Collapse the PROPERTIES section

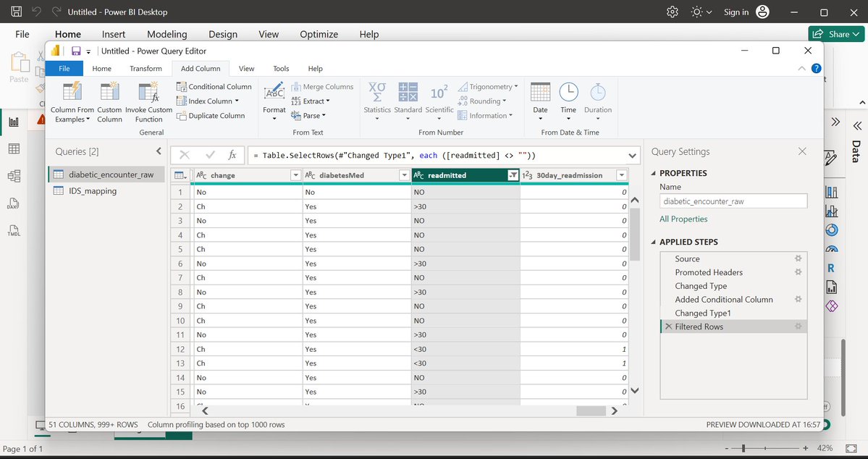click(653, 173)
